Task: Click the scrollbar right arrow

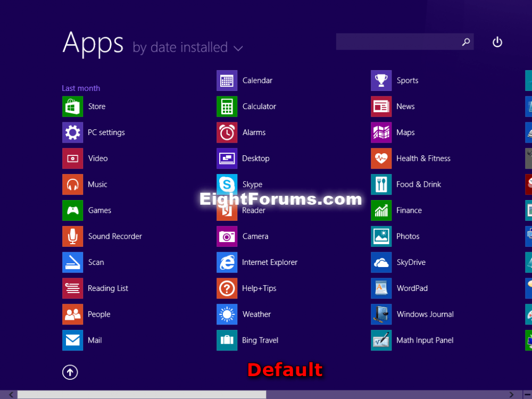Action: 511,395
